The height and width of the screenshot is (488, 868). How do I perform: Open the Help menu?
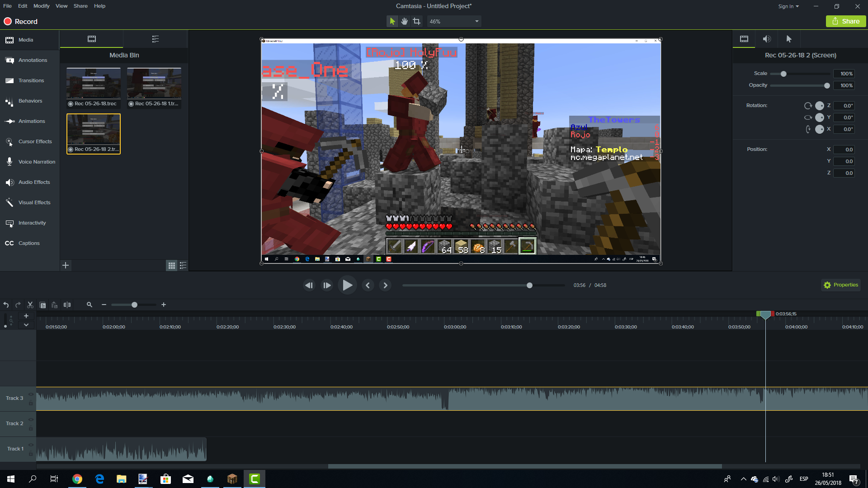[99, 6]
